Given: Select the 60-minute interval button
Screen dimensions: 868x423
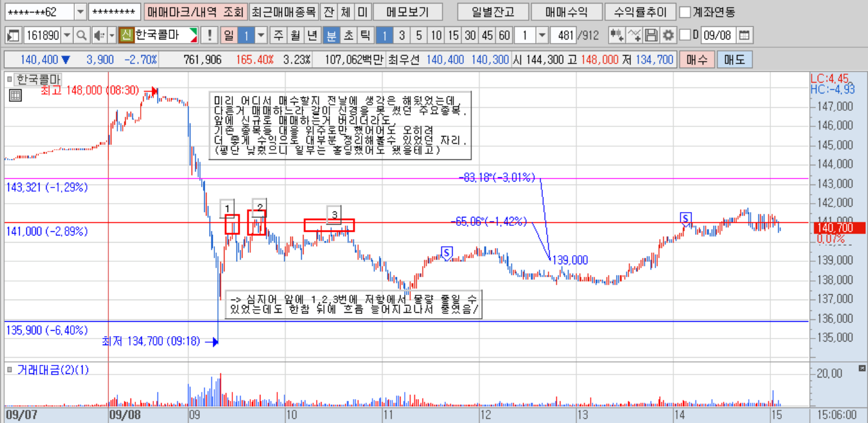Looking at the screenshot, I should pos(505,35).
